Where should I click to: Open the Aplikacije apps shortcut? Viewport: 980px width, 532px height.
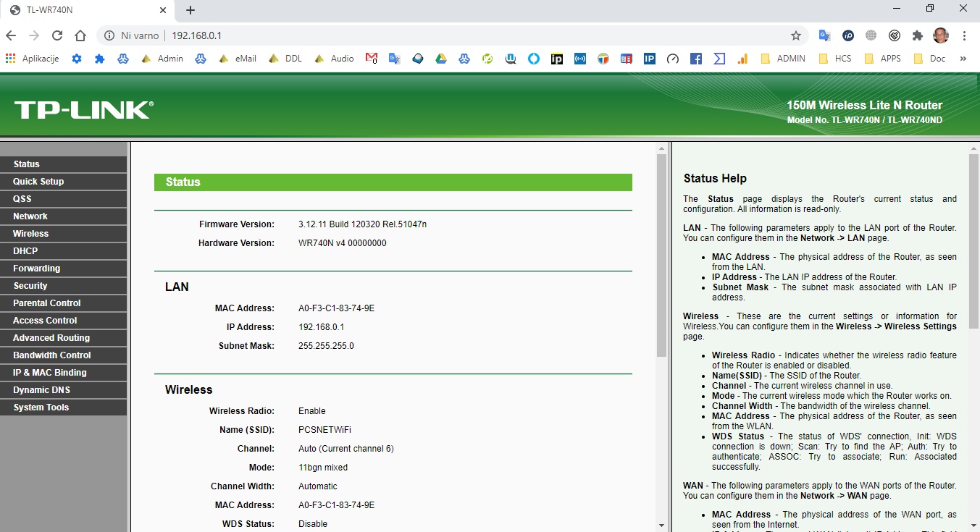[33, 59]
